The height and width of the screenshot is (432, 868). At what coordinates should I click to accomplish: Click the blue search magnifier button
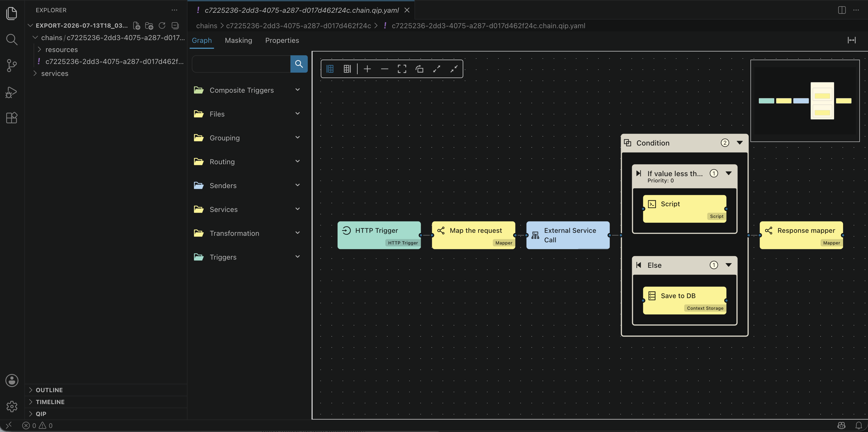(x=299, y=64)
